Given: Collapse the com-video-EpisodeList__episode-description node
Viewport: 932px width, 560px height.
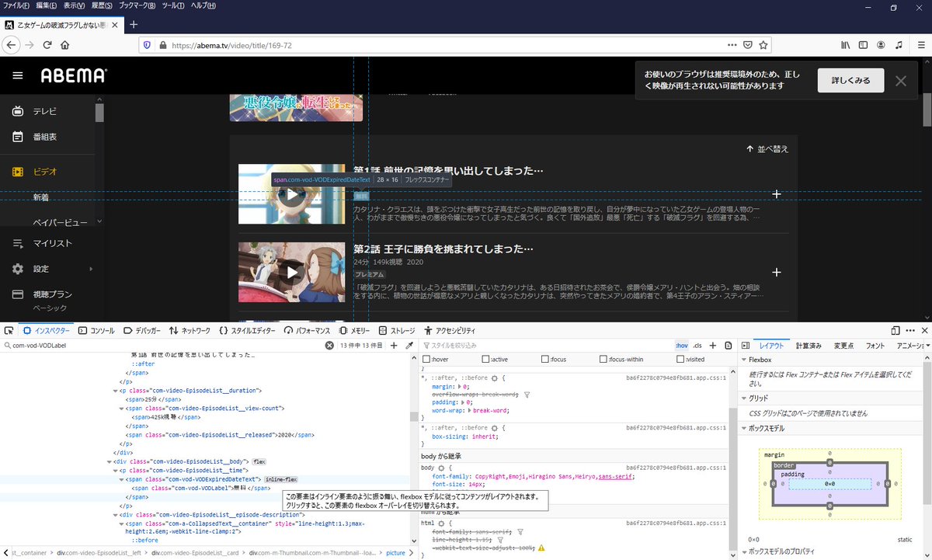Looking at the screenshot, I should (115, 514).
